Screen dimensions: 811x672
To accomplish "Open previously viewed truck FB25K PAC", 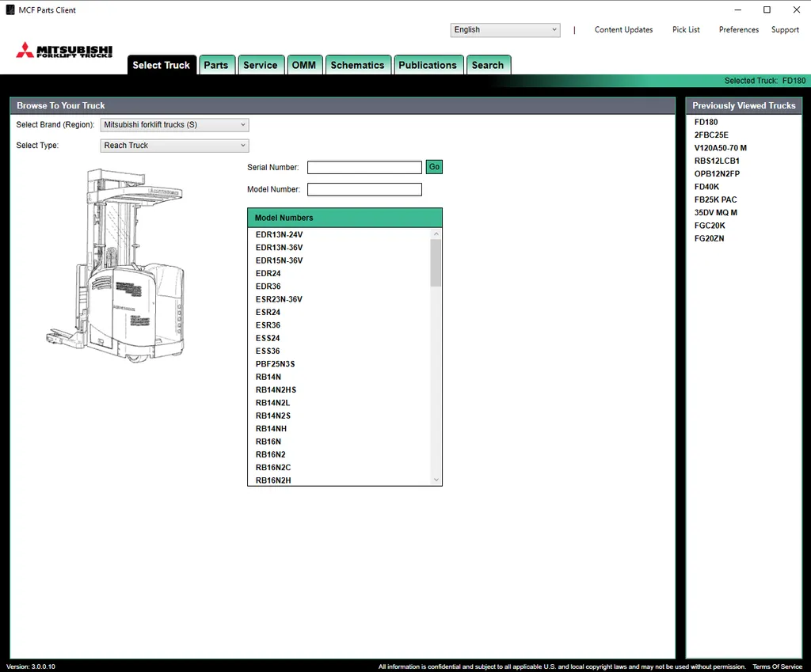I will pyautogui.click(x=715, y=199).
